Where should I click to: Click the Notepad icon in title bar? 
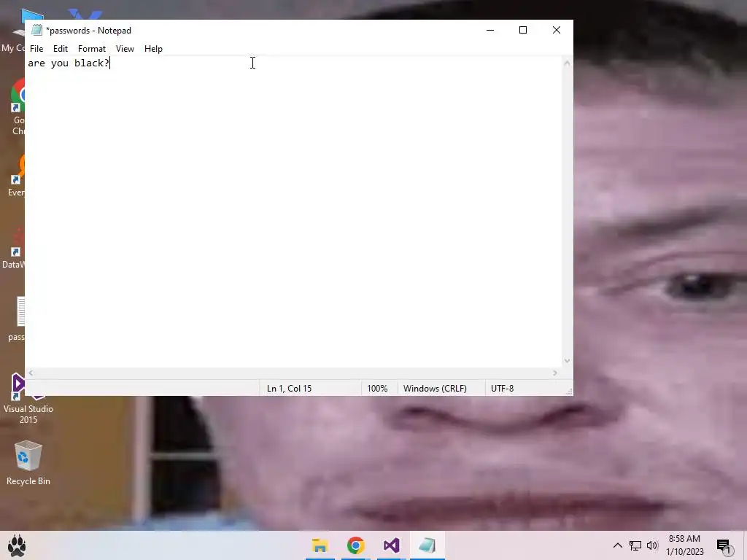pyautogui.click(x=36, y=30)
